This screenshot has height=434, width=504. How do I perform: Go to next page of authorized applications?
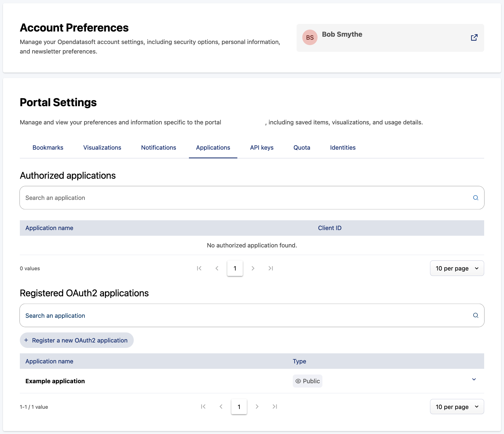pos(253,268)
